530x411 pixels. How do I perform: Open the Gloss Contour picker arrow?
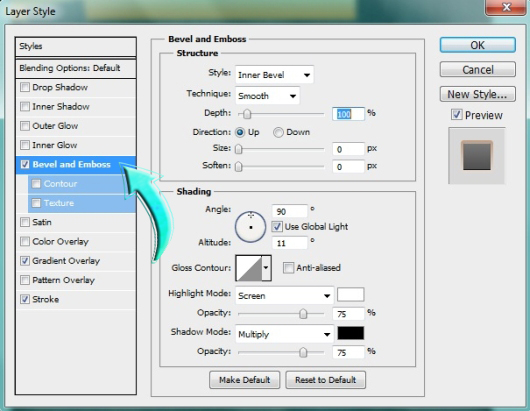click(266, 268)
